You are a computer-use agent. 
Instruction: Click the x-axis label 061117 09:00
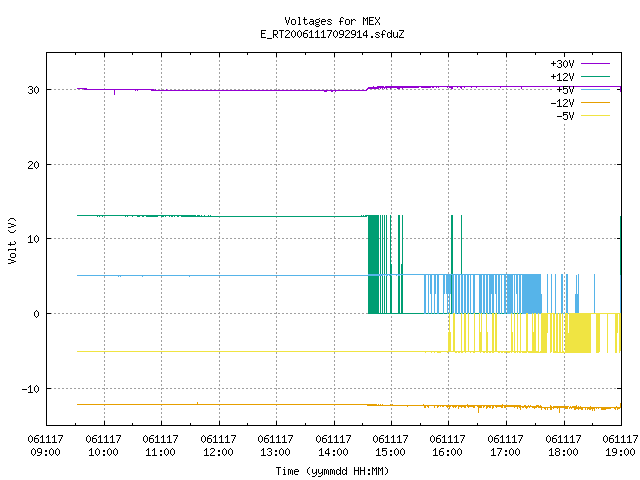[45, 445]
